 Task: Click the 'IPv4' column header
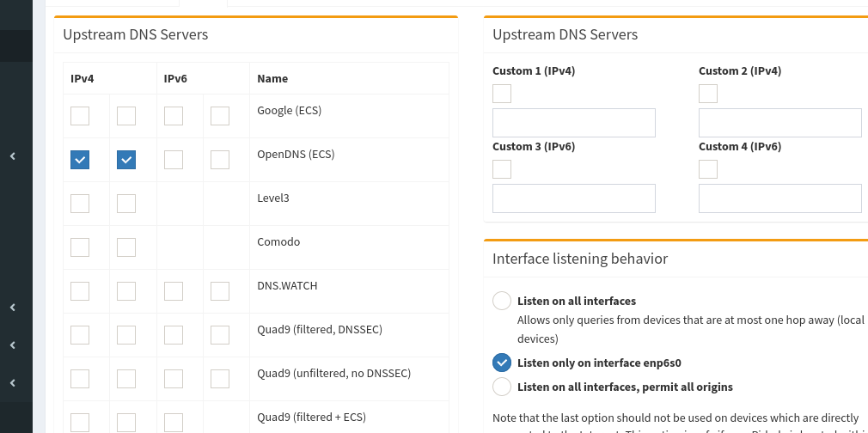(83, 79)
